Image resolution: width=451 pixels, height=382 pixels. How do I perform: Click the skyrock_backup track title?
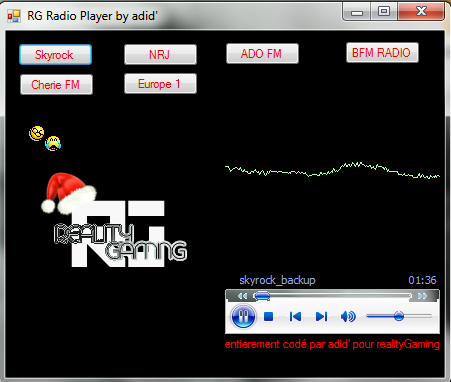277,280
